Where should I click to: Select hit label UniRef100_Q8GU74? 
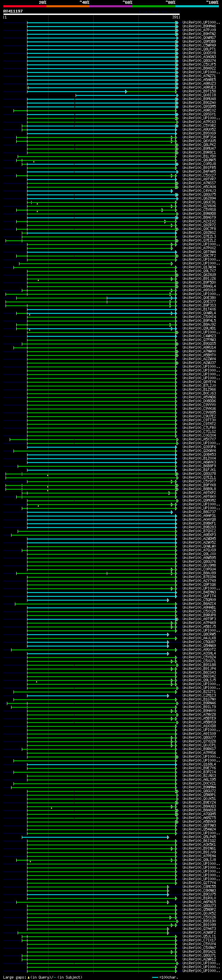(x=199, y=61)
